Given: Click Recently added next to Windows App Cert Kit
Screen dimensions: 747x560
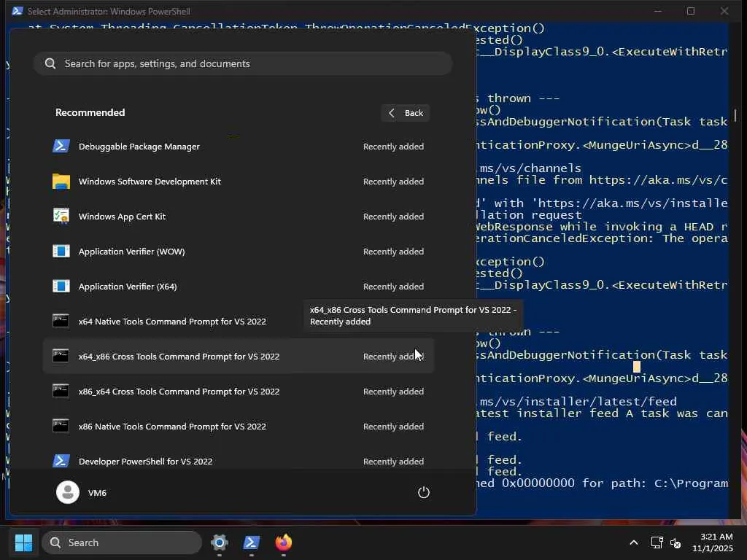Looking at the screenshot, I should pos(393,216).
